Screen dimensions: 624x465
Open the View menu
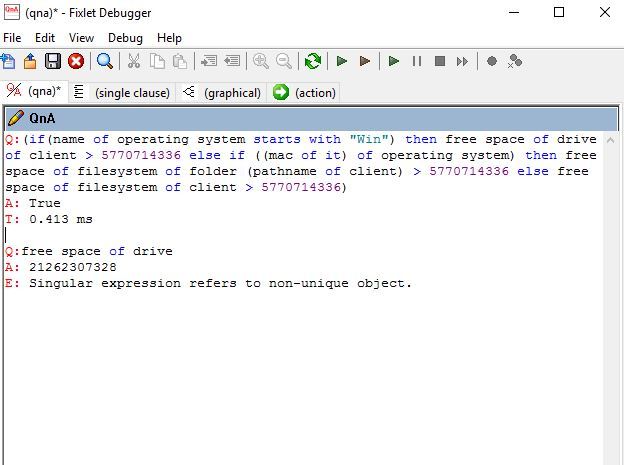81,38
